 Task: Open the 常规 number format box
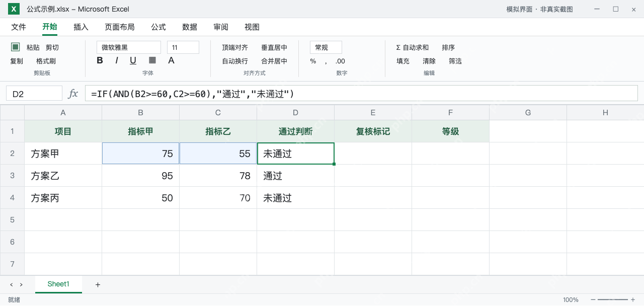point(326,47)
